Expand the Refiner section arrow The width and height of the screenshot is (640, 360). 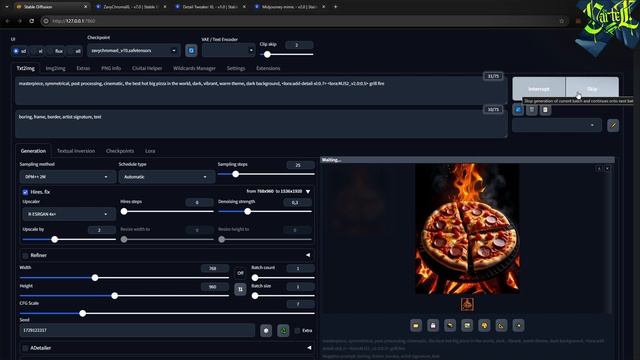point(308,255)
